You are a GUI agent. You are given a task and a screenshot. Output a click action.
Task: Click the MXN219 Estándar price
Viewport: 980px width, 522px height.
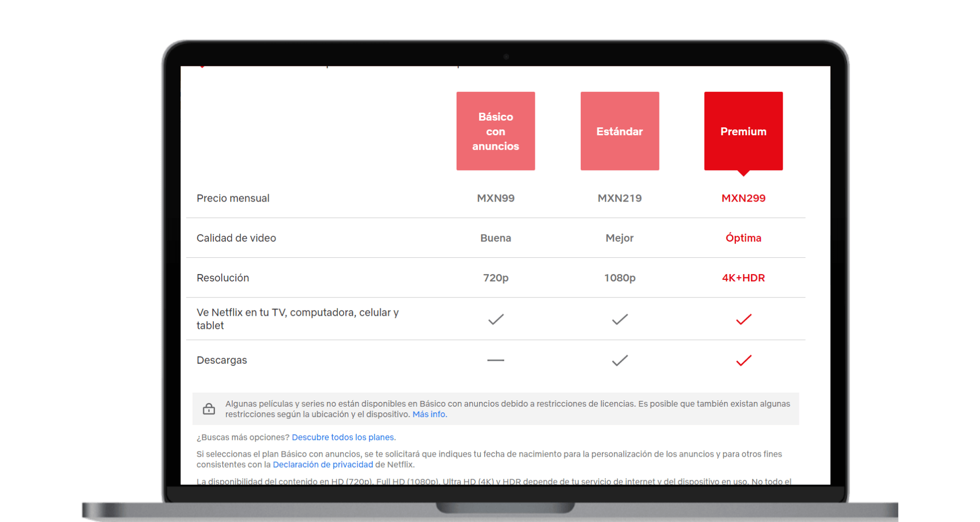(x=619, y=198)
